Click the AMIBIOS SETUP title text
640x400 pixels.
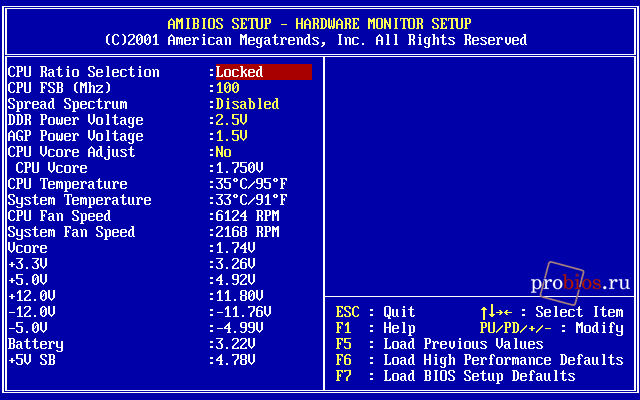tap(320, 24)
